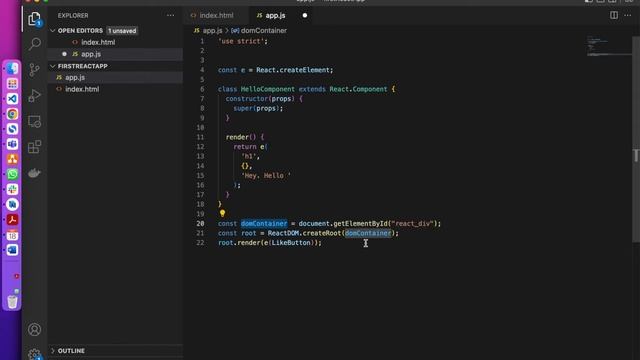Click the highlighted domContainer on line 20
640x360 pixels.
pyautogui.click(x=264, y=224)
